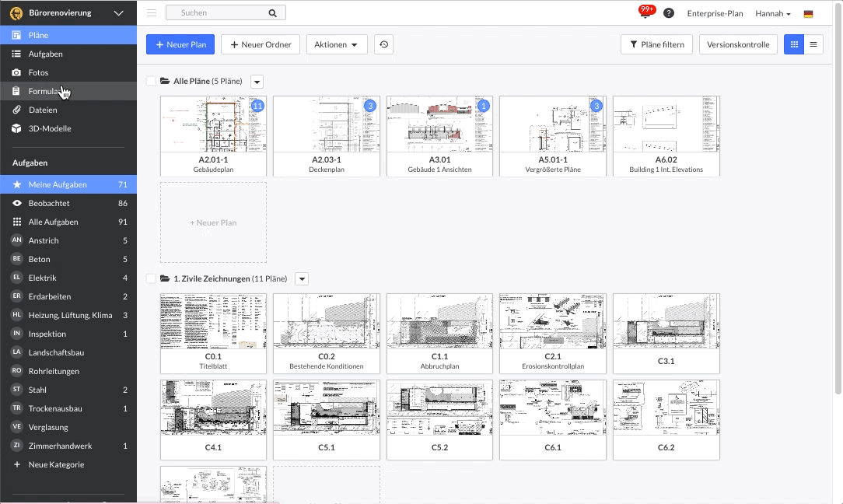
Task: Expand the Bürorenovierung project chevron
Action: 119,13
